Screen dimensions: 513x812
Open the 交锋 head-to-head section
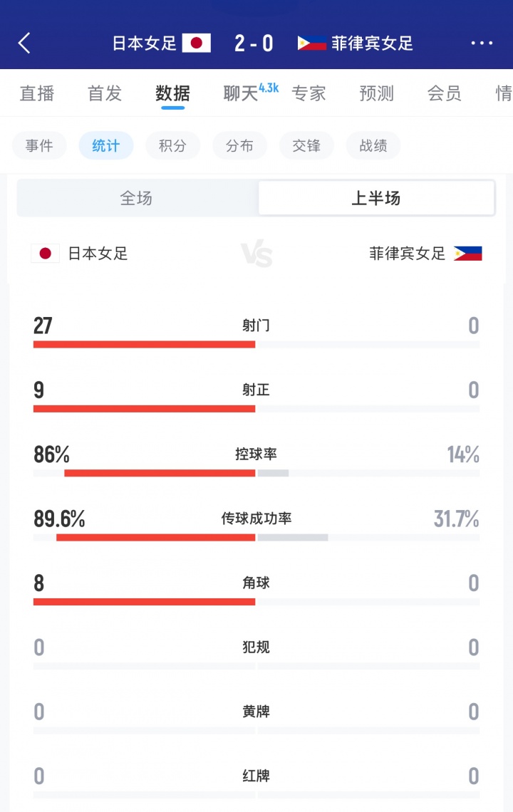pyautogui.click(x=307, y=146)
